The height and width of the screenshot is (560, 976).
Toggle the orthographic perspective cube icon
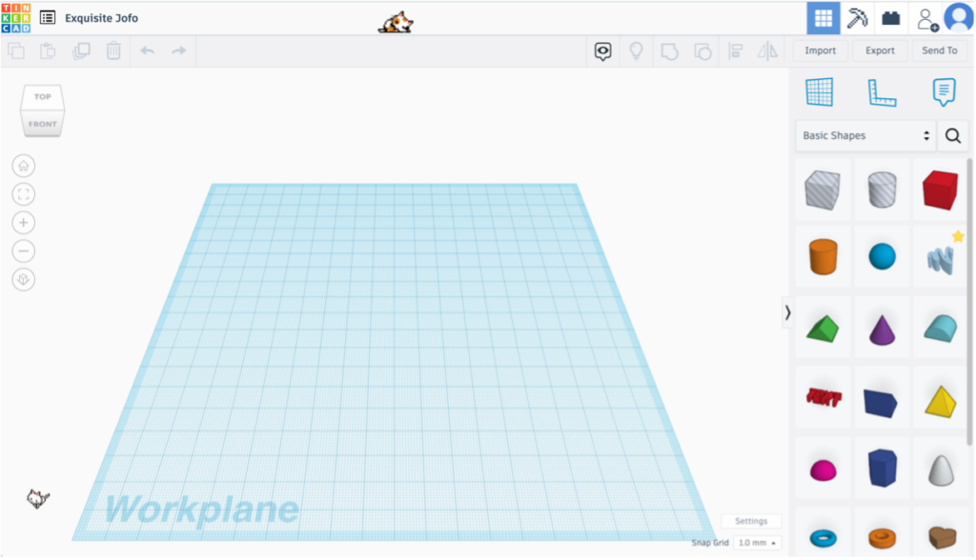point(24,279)
